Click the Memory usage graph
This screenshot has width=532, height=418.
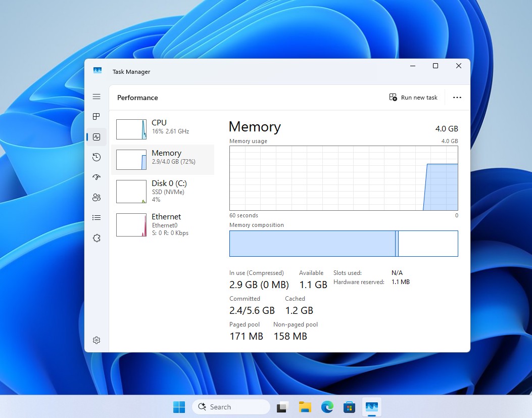point(344,178)
